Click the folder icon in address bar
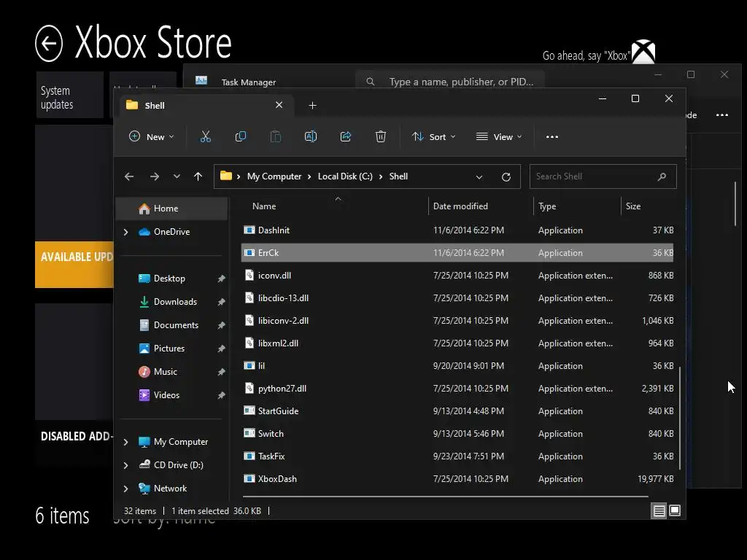 (x=226, y=176)
